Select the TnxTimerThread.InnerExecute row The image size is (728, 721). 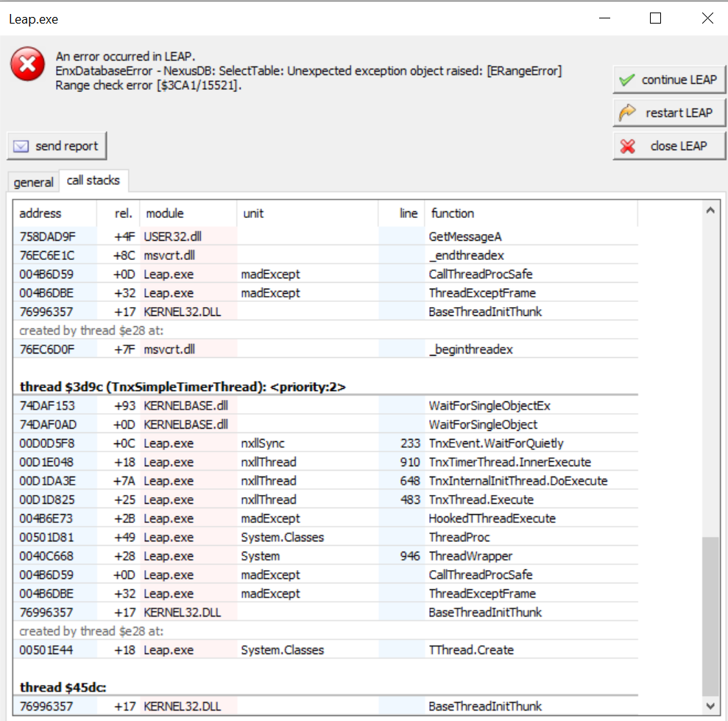click(325, 463)
